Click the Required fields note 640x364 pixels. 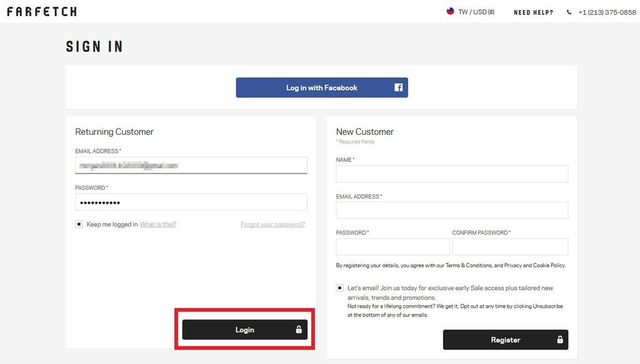(x=355, y=142)
